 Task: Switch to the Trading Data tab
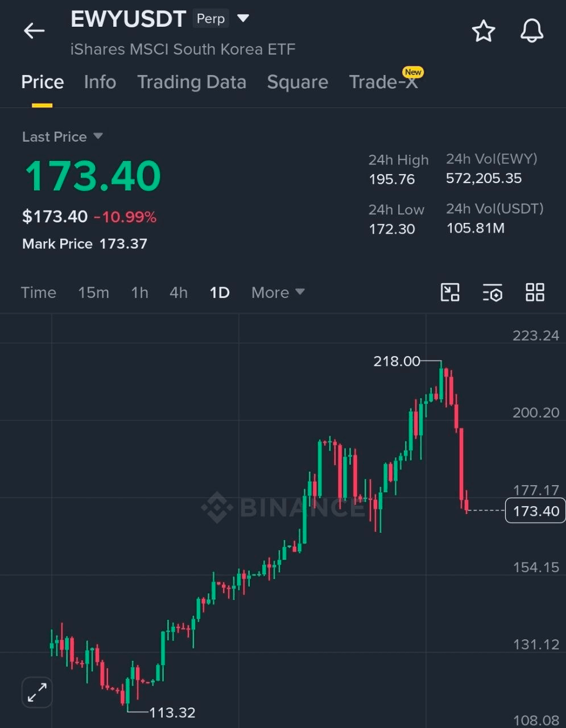[192, 82]
